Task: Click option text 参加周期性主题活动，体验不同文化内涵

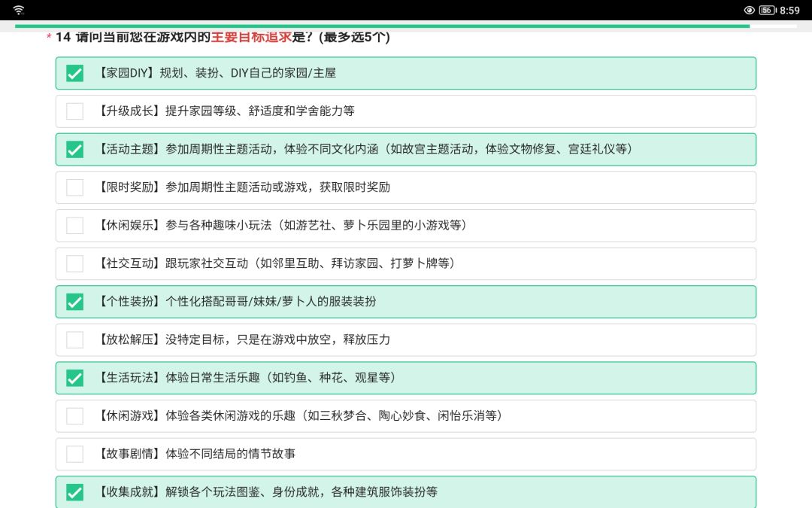Action: [272, 149]
